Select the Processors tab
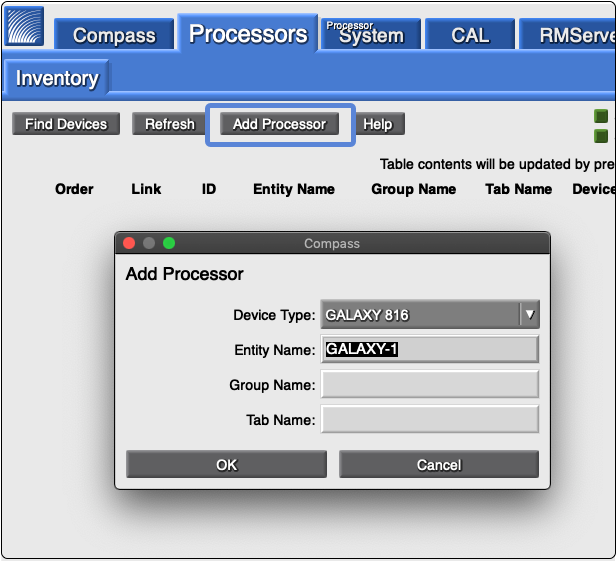 [x=248, y=33]
